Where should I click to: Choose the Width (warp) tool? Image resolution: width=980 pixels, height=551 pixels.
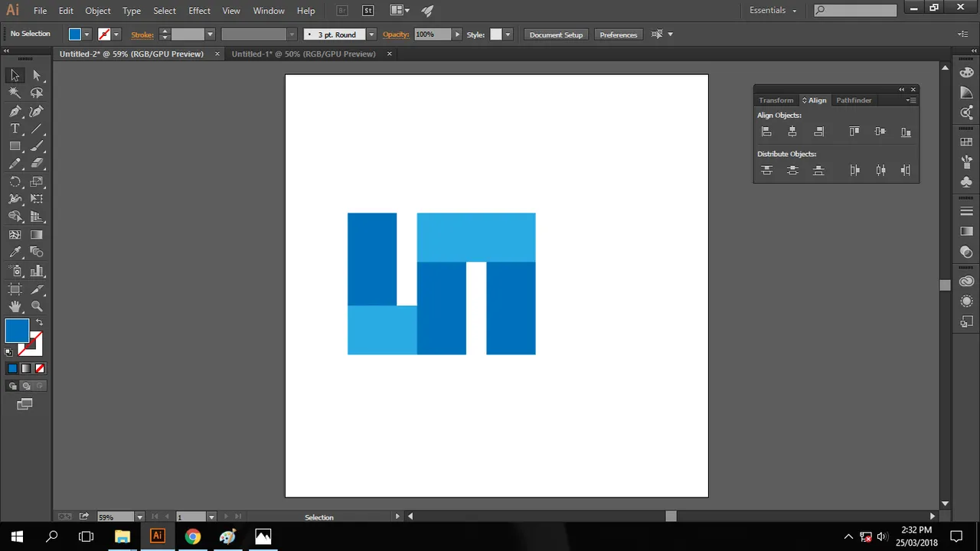(x=15, y=199)
